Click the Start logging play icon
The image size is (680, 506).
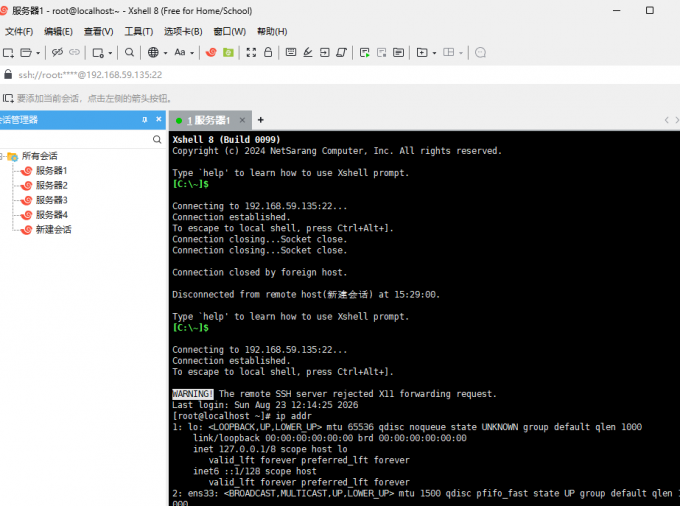pos(364,53)
